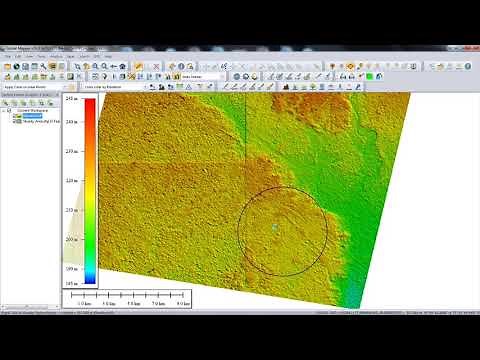The width and height of the screenshot is (480, 360).
Task: Select the Nearby Area layer in Control Center
Action: click(x=41, y=122)
